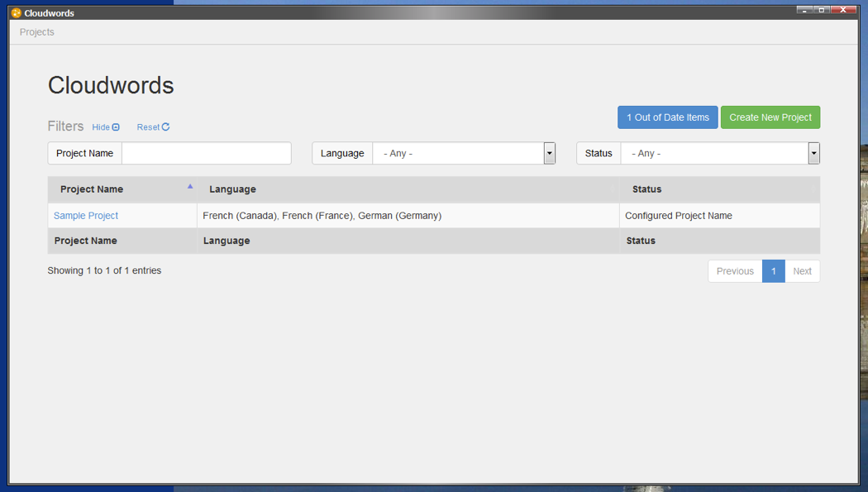Sort by the top Status column header
Screen dimensions: 868x492
click(x=646, y=189)
